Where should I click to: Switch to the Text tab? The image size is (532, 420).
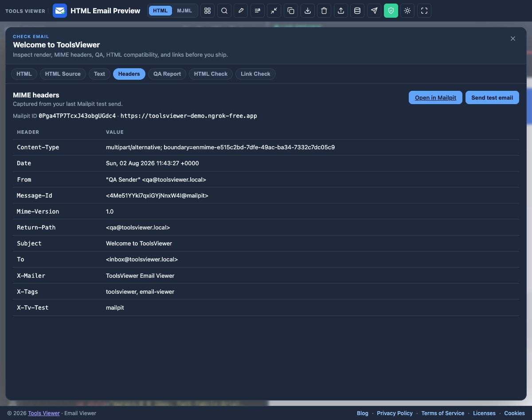tap(99, 74)
